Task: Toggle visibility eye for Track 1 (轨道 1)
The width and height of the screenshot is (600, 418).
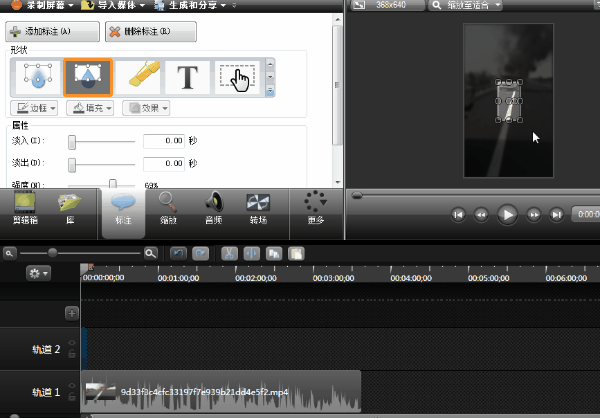Action: click(x=72, y=386)
